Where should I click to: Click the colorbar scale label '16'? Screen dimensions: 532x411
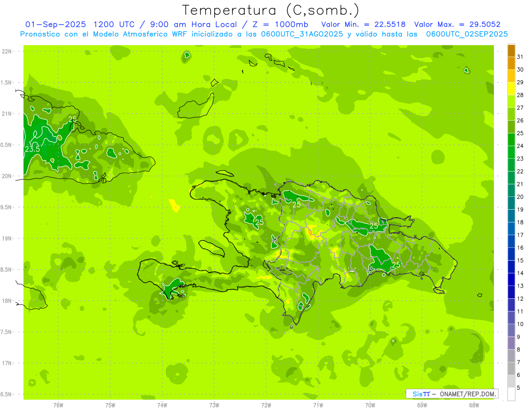520,247
